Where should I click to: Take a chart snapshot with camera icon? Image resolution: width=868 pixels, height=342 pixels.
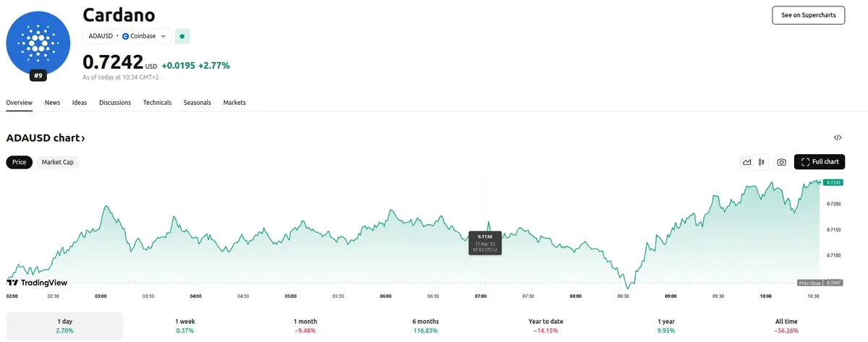click(x=781, y=162)
